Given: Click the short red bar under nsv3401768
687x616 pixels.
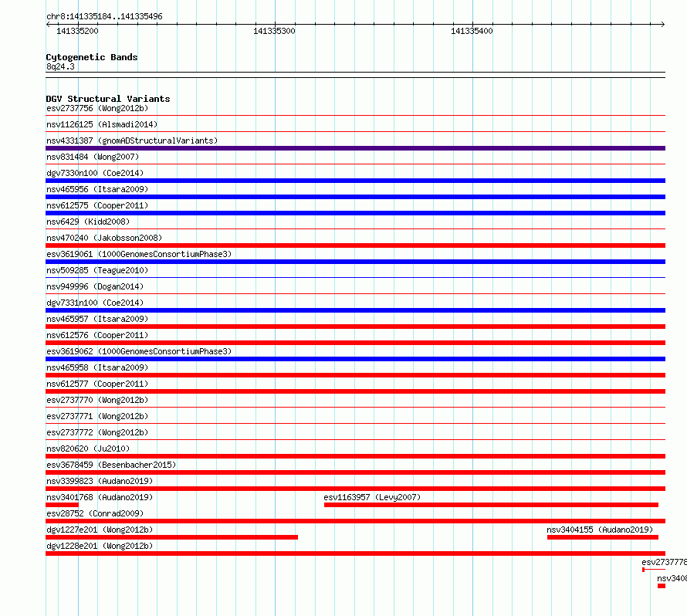Looking at the screenshot, I should click(x=62, y=505).
